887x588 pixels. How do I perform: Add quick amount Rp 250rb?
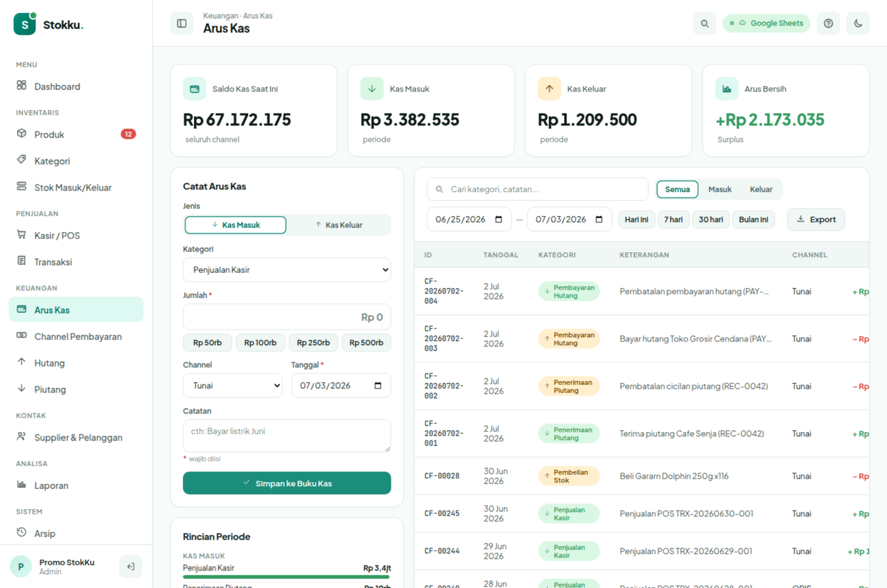(313, 343)
